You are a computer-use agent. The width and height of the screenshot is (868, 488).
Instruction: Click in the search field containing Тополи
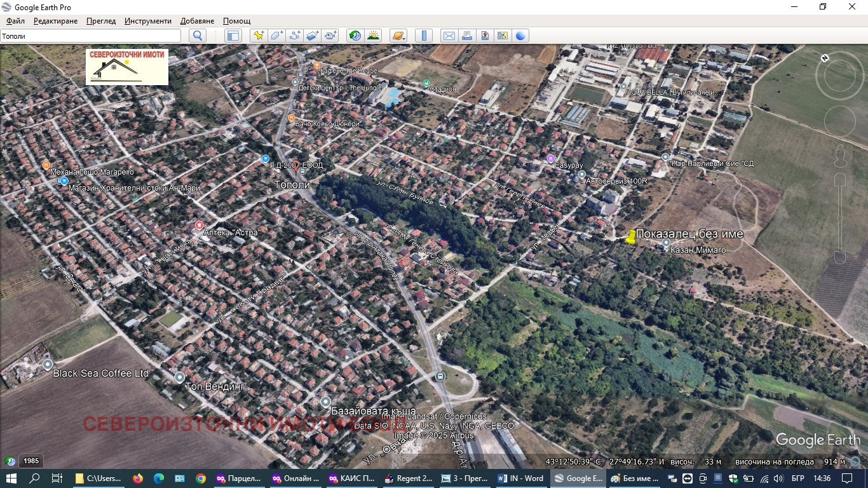(x=90, y=36)
